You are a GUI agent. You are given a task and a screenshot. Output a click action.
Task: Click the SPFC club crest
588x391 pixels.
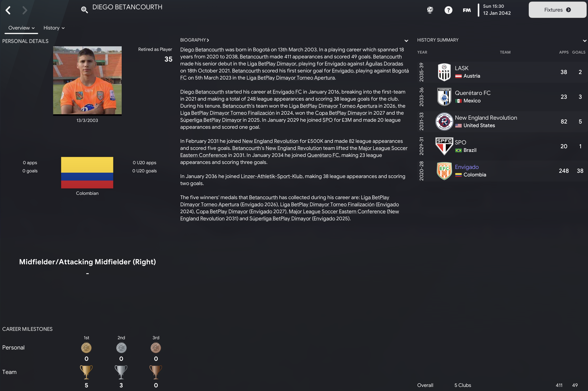pos(444,146)
